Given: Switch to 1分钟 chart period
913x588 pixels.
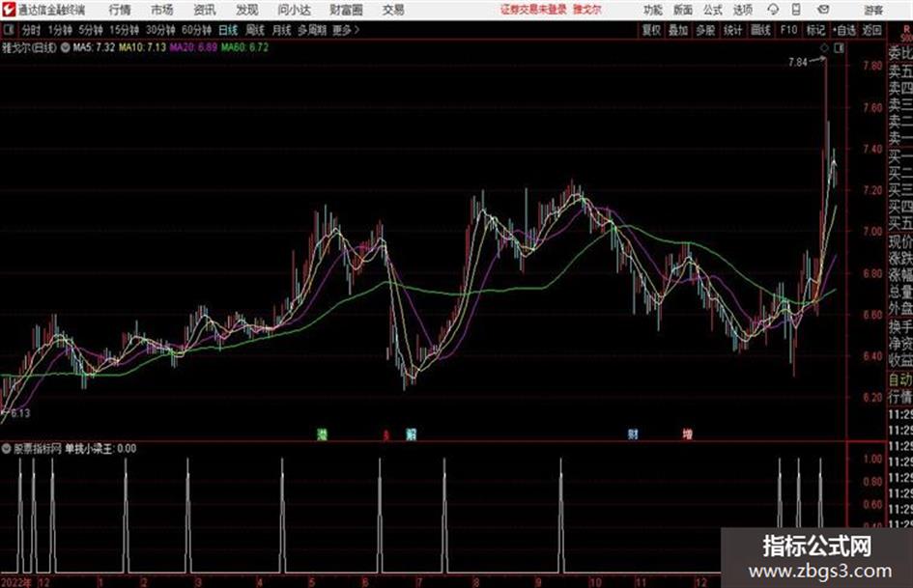Looking at the screenshot, I should click(60, 30).
